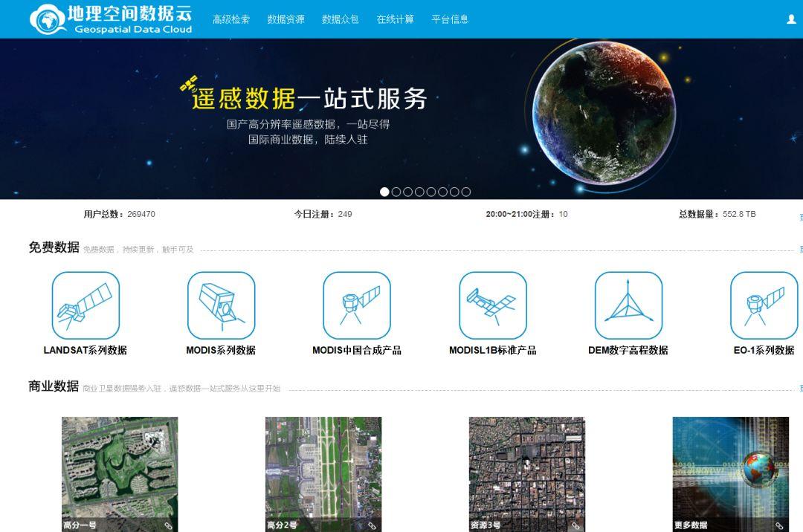
Task: Open DEM数字高程数据 tripod icon
Action: [x=628, y=305]
